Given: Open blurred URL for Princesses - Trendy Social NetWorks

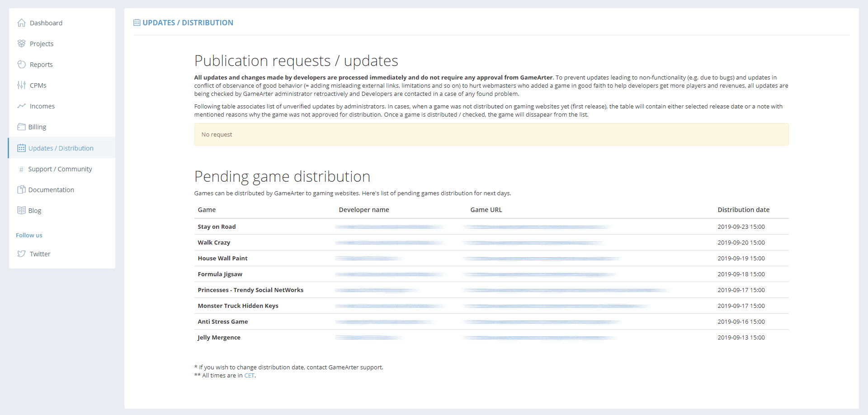Looking at the screenshot, I should (x=566, y=290).
